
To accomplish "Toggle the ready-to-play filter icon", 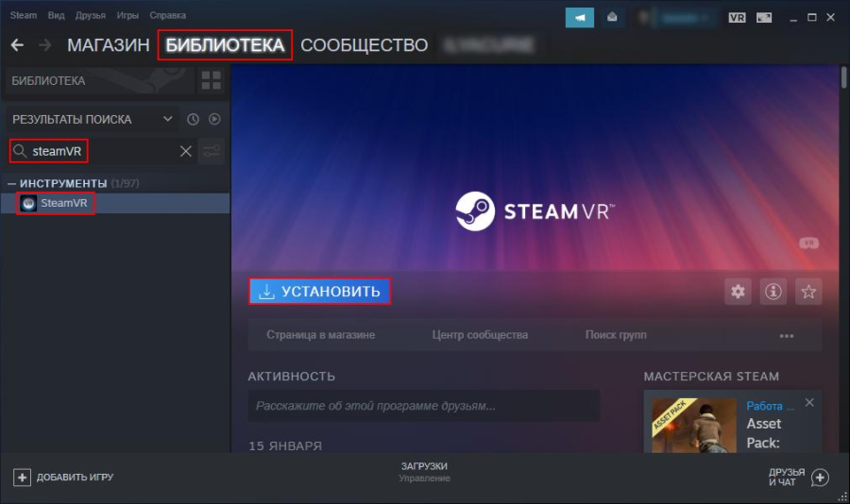I will pyautogui.click(x=214, y=120).
